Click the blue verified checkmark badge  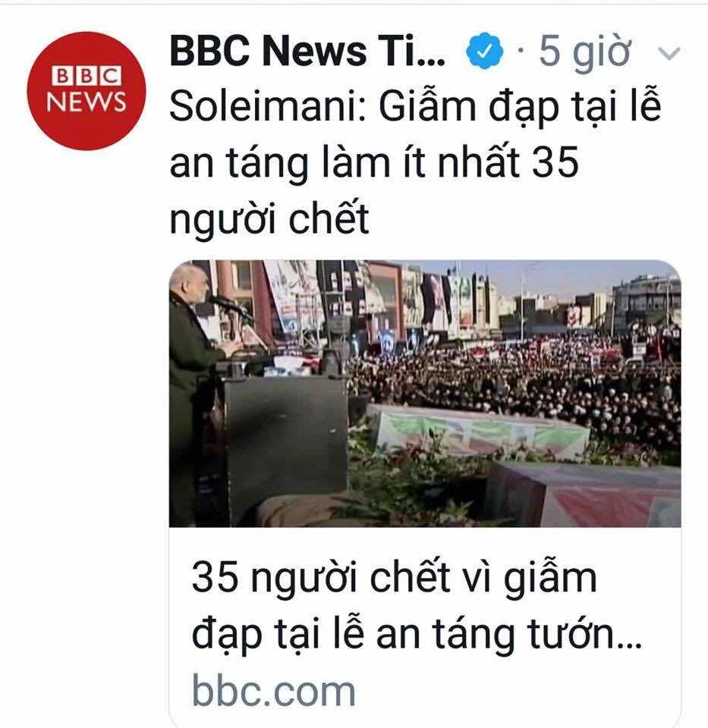[485, 51]
